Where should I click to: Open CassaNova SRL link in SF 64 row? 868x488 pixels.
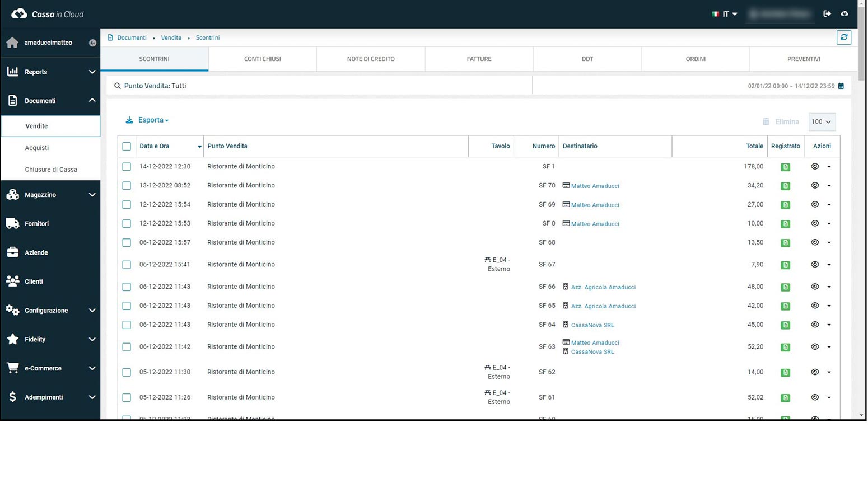592,325
